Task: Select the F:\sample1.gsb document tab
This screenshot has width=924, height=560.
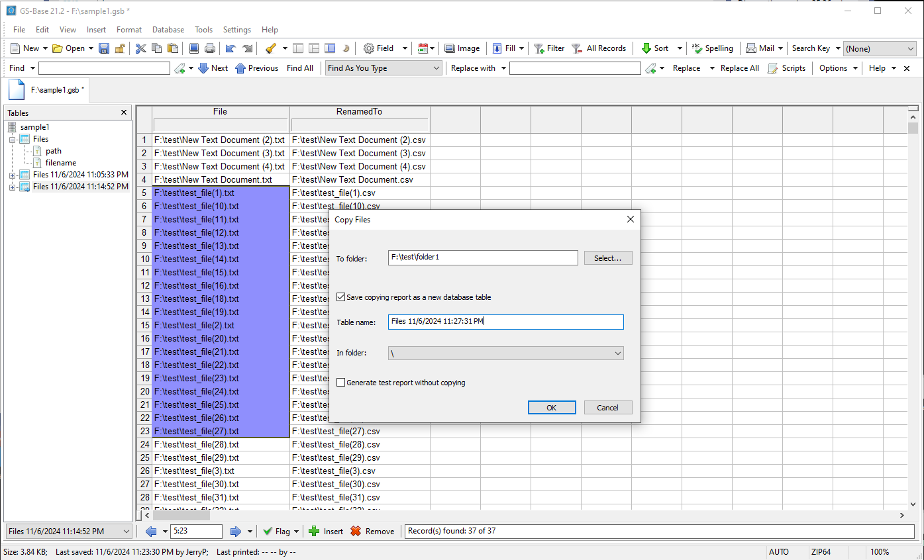Action: [48, 89]
